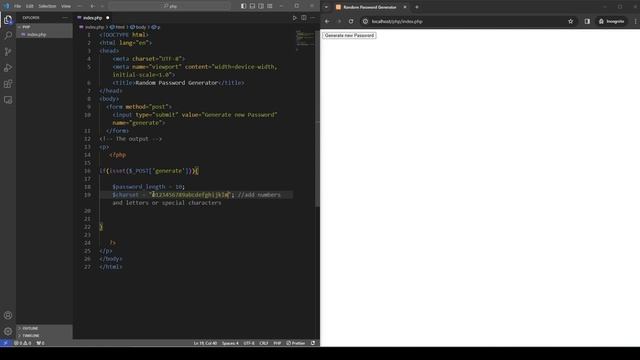The image size is (640, 360).
Task: Open the Edit menu
Action: pos(30,6)
